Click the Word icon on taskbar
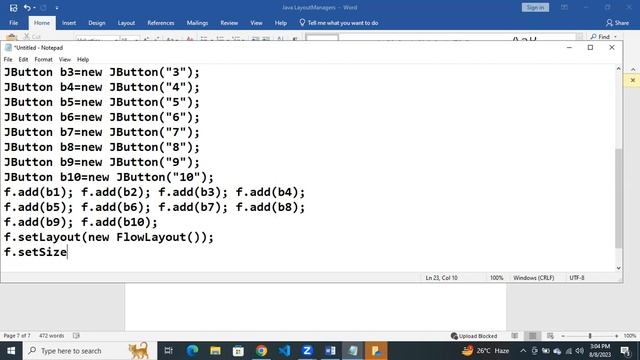 tap(330, 351)
